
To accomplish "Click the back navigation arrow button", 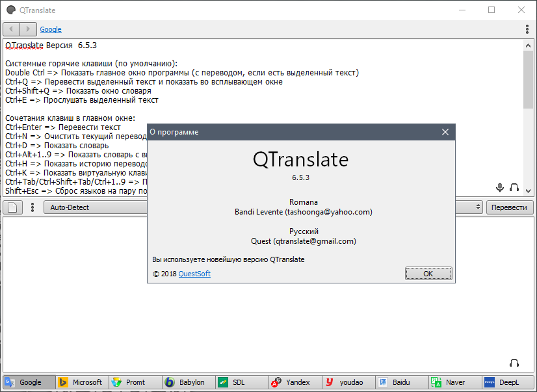I will 11,29.
